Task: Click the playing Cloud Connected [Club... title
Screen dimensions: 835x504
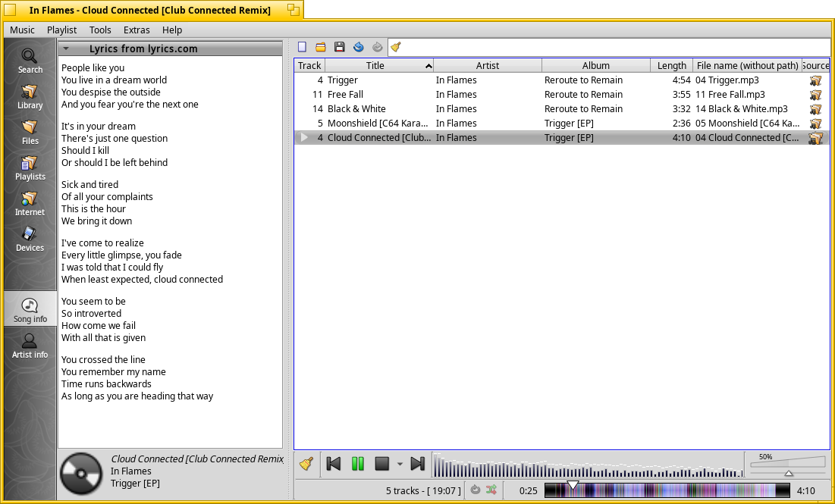Action: point(379,138)
